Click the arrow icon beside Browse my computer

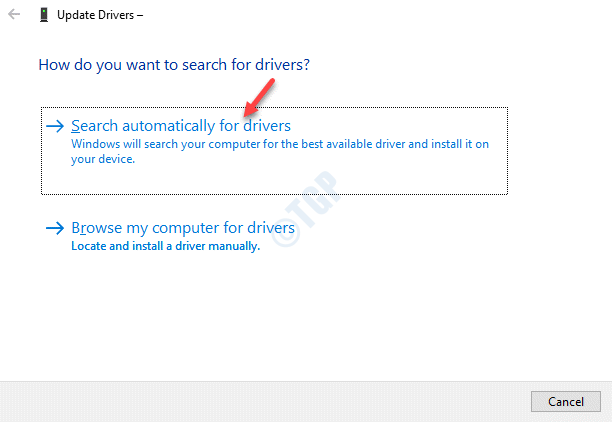coord(55,228)
